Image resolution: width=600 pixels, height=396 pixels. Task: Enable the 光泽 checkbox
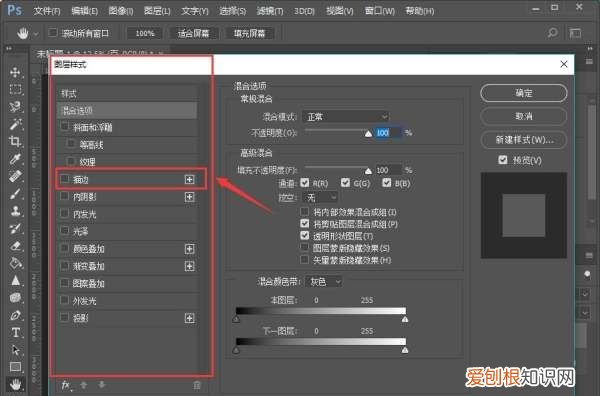65,231
